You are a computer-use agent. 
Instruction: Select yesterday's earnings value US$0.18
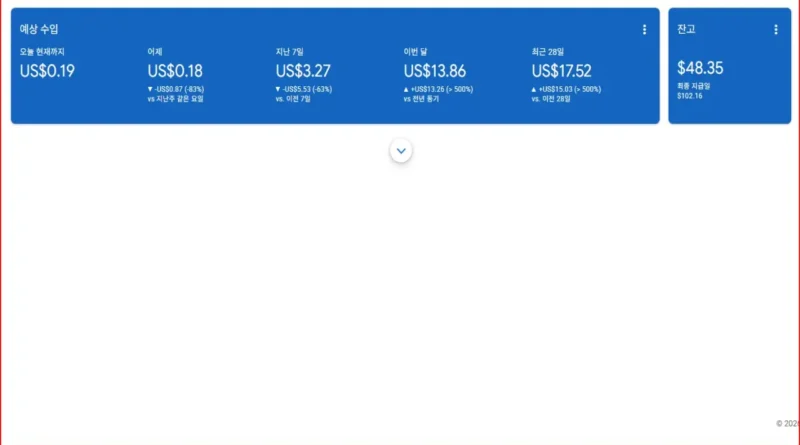point(175,71)
